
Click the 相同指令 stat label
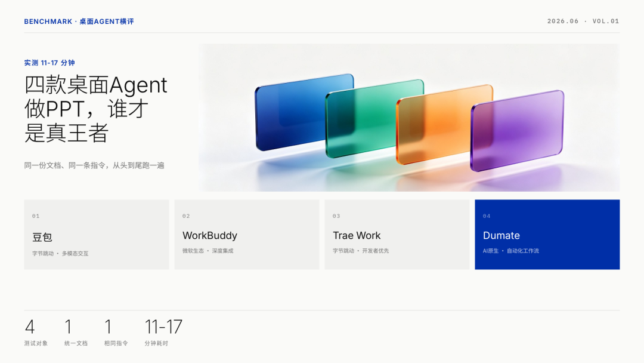coord(116,343)
